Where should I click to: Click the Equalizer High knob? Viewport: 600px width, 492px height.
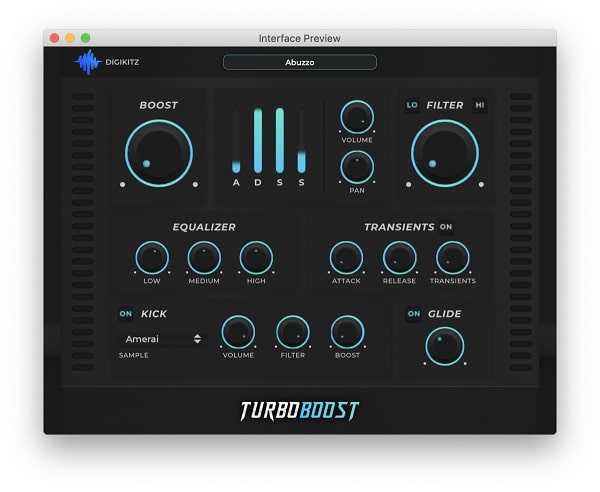tap(256, 258)
